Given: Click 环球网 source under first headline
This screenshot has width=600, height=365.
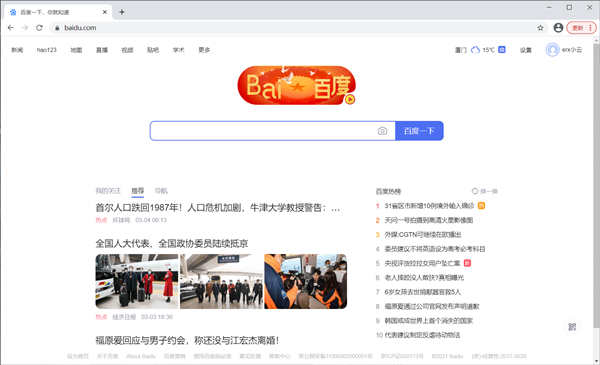Looking at the screenshot, I should 121,220.
